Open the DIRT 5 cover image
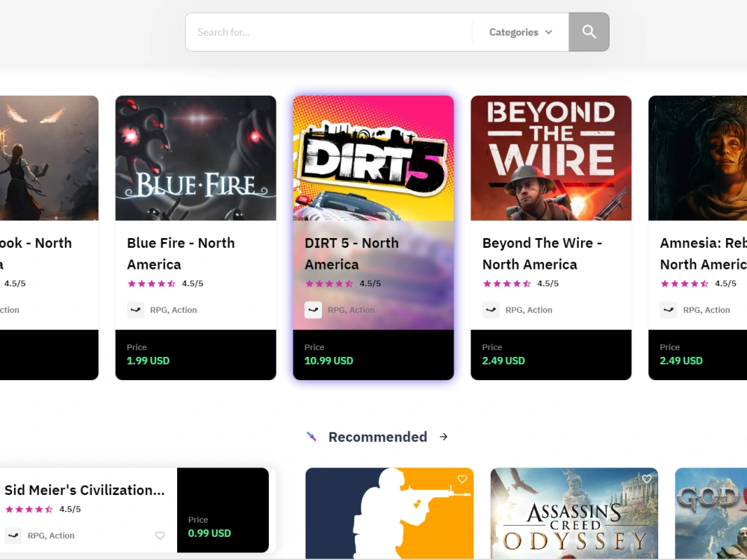The height and width of the screenshot is (560, 747). click(x=373, y=158)
